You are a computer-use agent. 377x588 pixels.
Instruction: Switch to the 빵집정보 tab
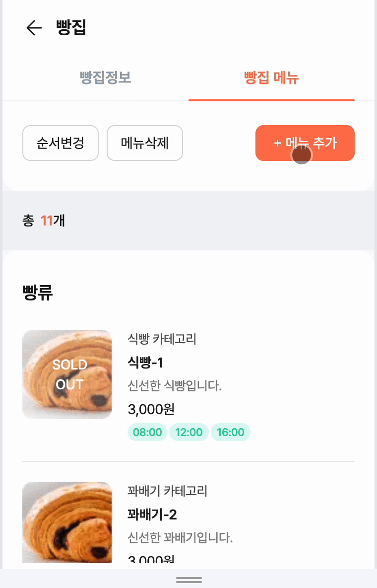pyautogui.click(x=105, y=78)
